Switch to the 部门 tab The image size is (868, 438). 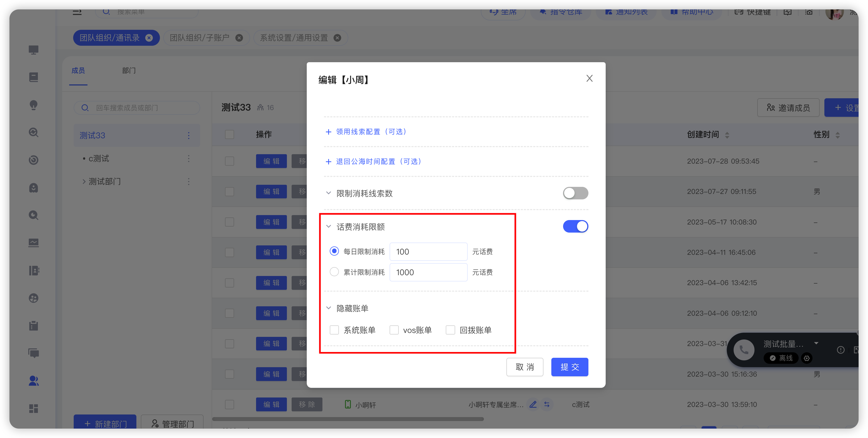[x=129, y=71]
